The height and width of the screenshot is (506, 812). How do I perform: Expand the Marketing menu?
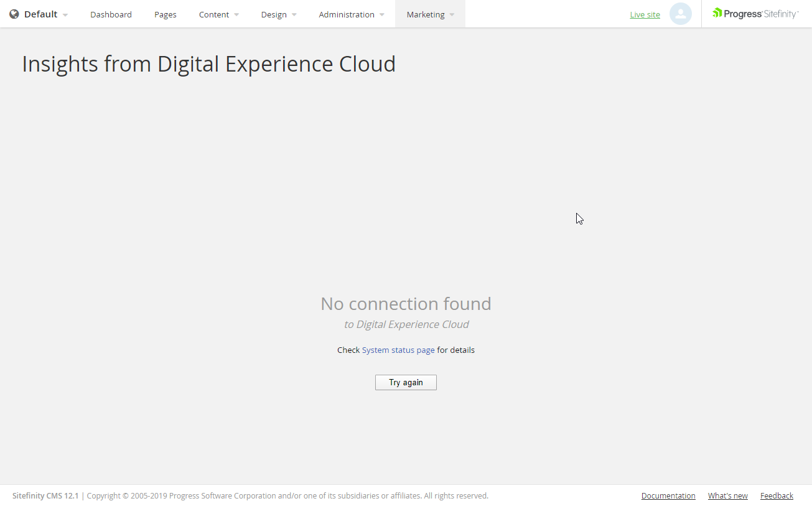(431, 14)
